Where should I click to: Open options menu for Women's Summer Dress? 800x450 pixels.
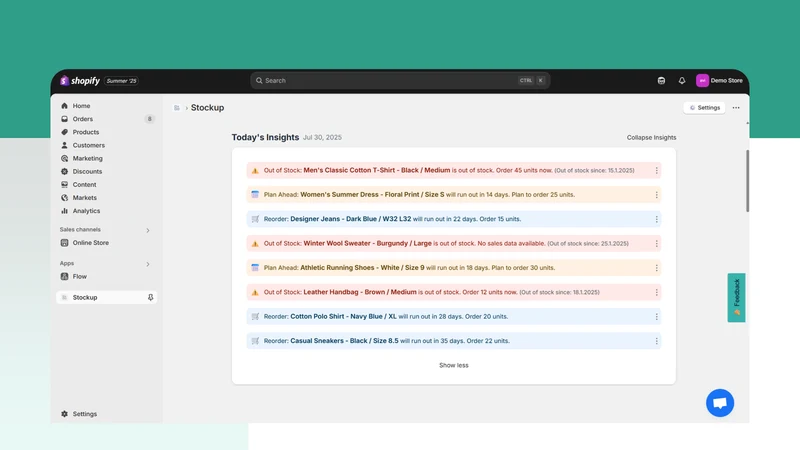[656, 195]
